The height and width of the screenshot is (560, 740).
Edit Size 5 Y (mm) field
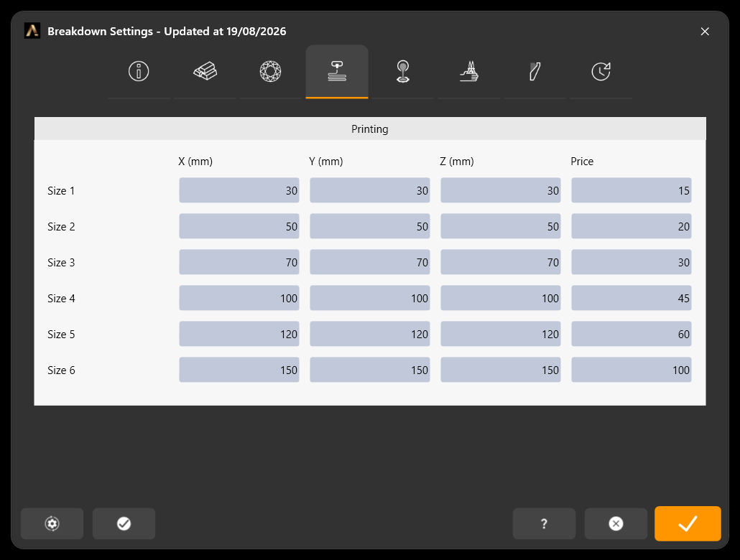click(x=370, y=334)
